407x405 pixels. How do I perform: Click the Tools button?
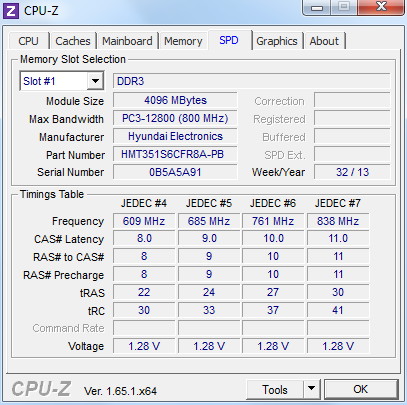point(275,389)
